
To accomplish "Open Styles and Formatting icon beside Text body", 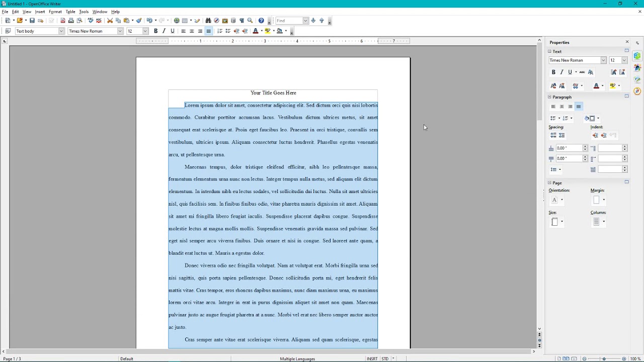I will click(8, 31).
